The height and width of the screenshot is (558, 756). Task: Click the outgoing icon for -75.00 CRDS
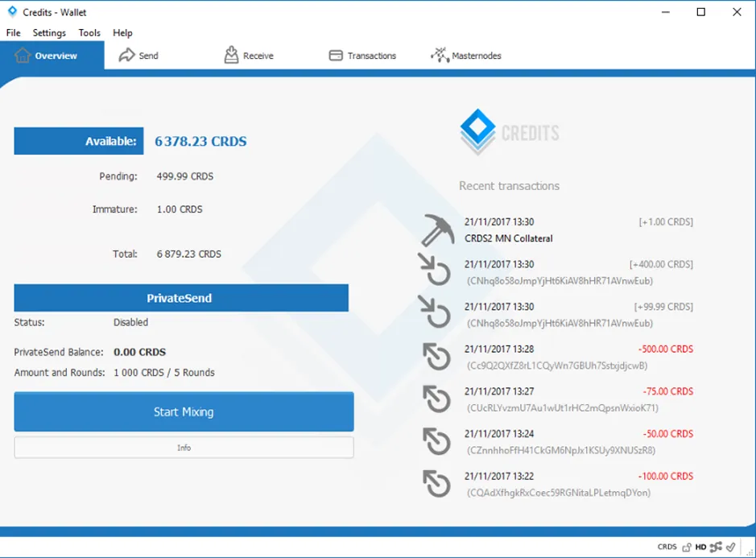pyautogui.click(x=437, y=399)
